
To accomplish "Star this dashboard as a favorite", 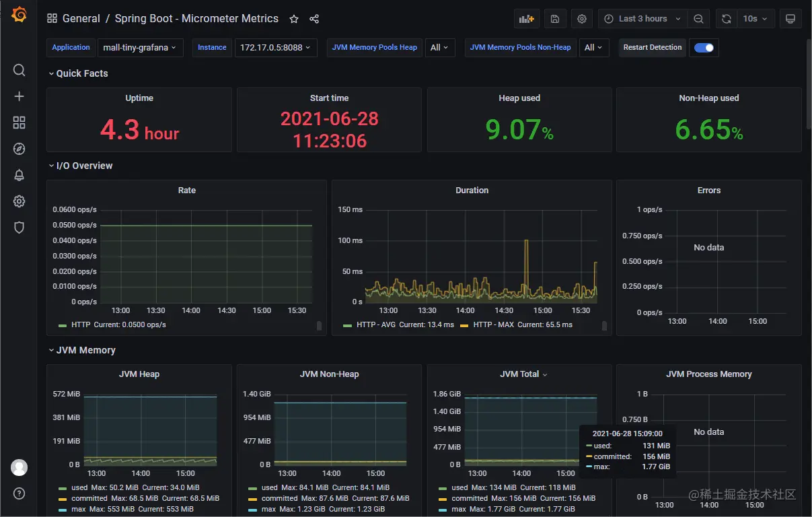I will [294, 19].
